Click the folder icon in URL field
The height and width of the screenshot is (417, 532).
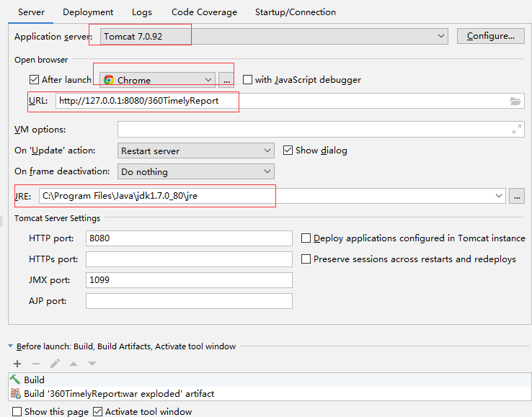[x=515, y=101]
